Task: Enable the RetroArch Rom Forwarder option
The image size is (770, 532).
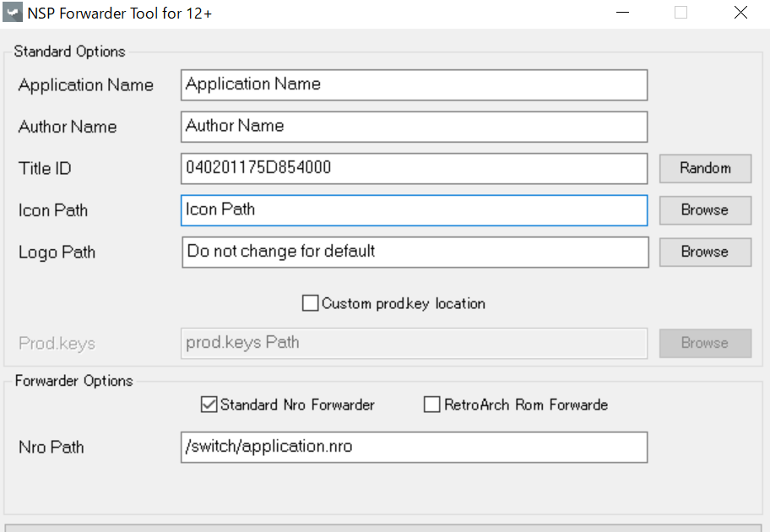Action: pyautogui.click(x=431, y=405)
